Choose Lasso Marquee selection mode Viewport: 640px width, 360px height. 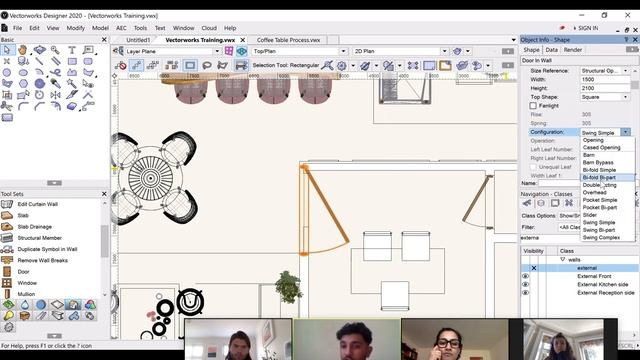207,65
